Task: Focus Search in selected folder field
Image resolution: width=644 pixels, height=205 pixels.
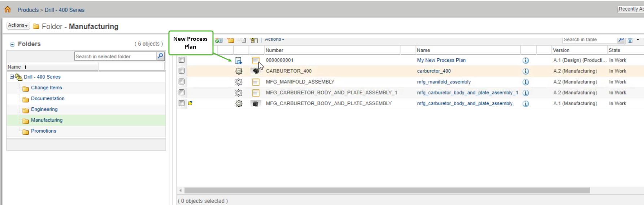Action: 116,56
